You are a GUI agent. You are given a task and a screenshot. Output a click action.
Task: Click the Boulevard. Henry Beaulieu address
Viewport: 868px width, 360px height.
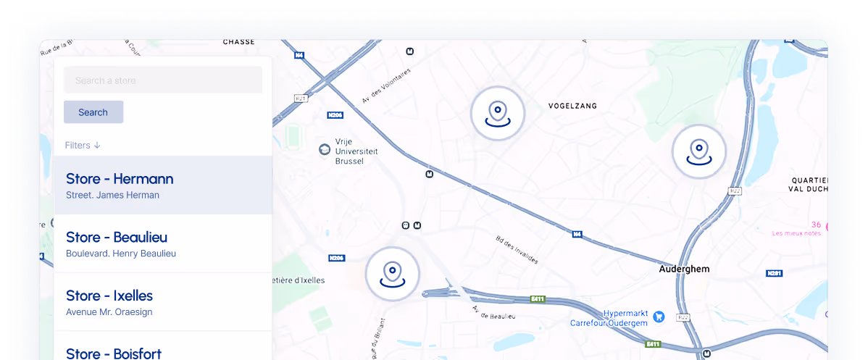point(121,253)
